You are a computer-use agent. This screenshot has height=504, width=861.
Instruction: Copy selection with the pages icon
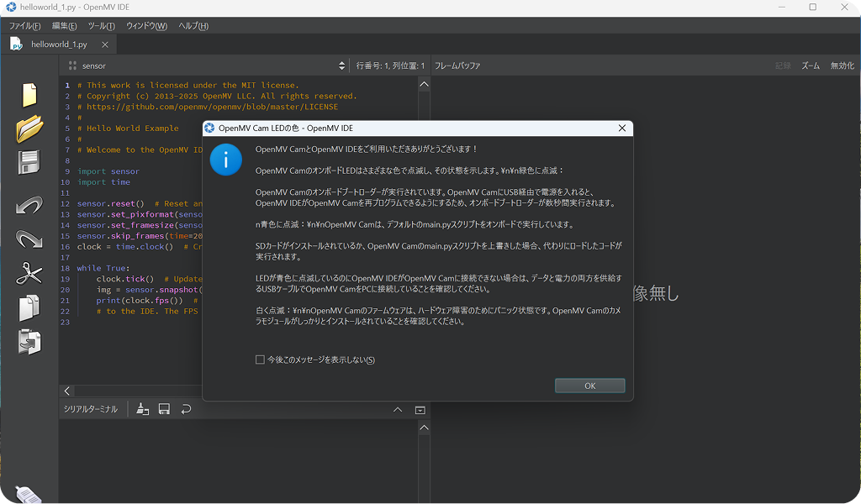point(29,307)
